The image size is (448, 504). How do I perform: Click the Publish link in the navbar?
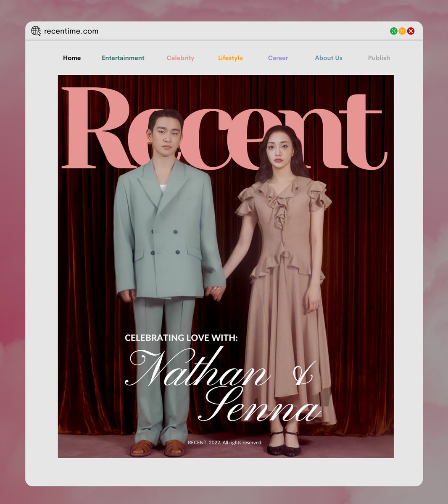(x=379, y=58)
